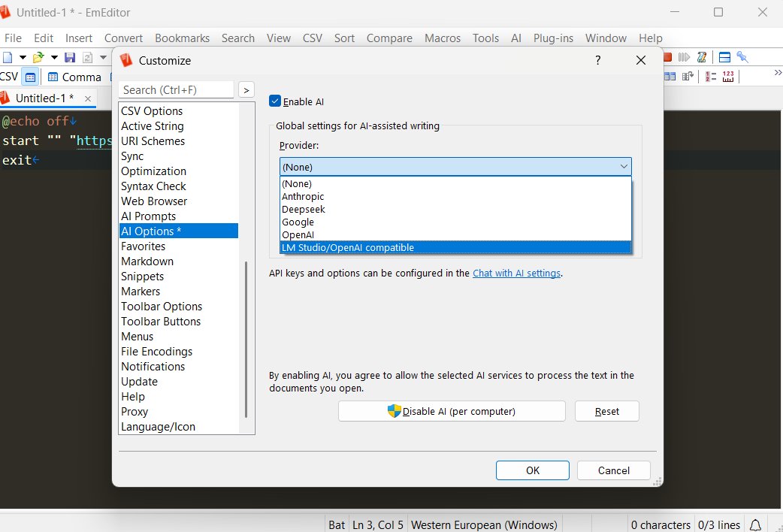Click the search next arrow button
Screen dimensions: 783x532
(246, 90)
